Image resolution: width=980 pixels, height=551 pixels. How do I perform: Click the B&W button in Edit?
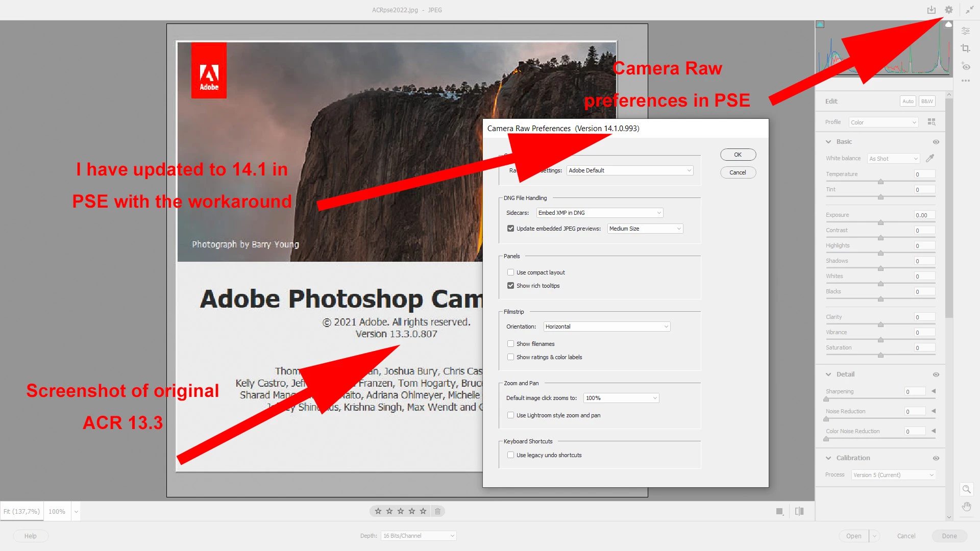(927, 101)
